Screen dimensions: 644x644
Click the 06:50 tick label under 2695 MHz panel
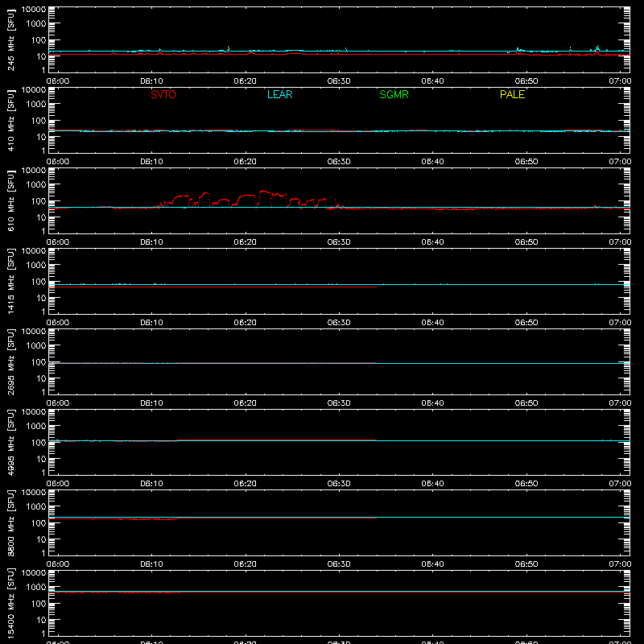(x=526, y=403)
